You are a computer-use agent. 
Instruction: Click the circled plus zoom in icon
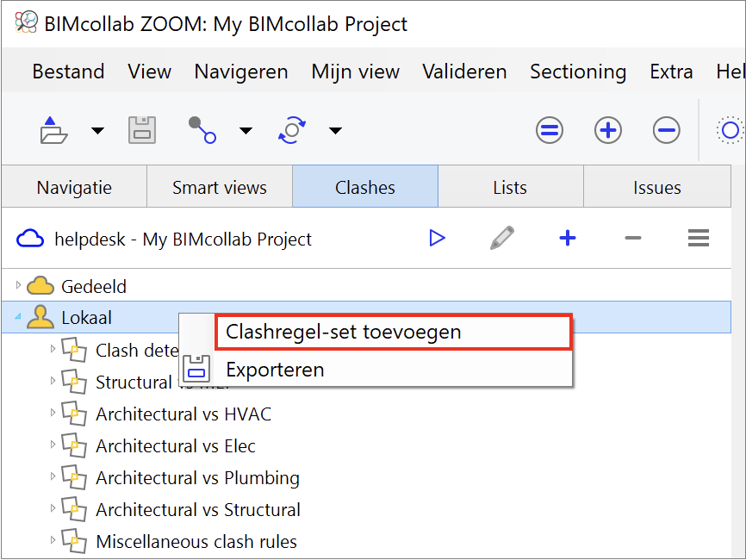tap(608, 131)
